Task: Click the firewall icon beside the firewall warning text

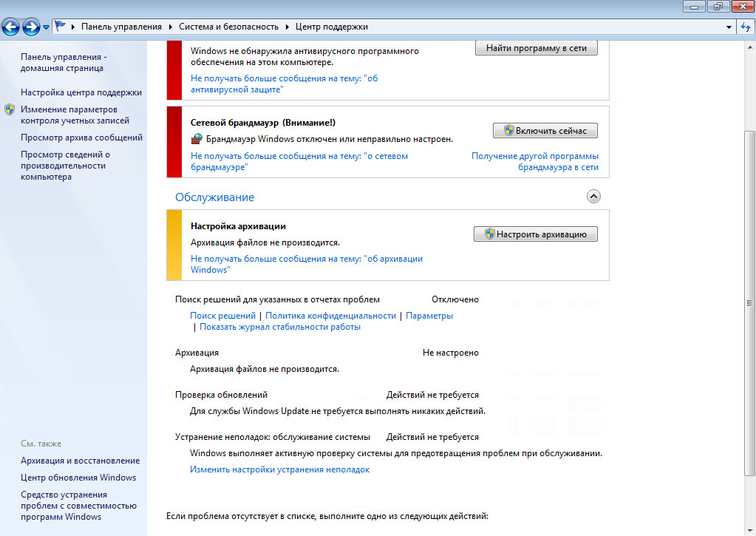Action: point(195,138)
